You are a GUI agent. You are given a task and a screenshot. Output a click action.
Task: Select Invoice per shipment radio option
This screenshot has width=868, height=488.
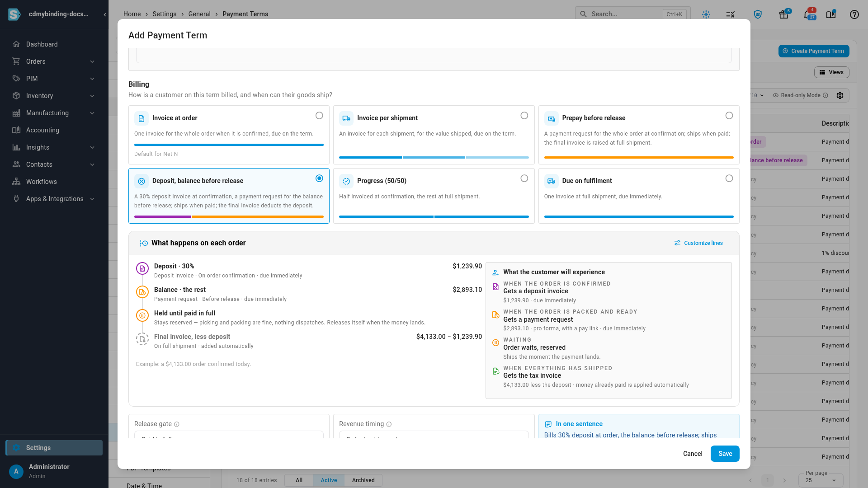point(524,116)
